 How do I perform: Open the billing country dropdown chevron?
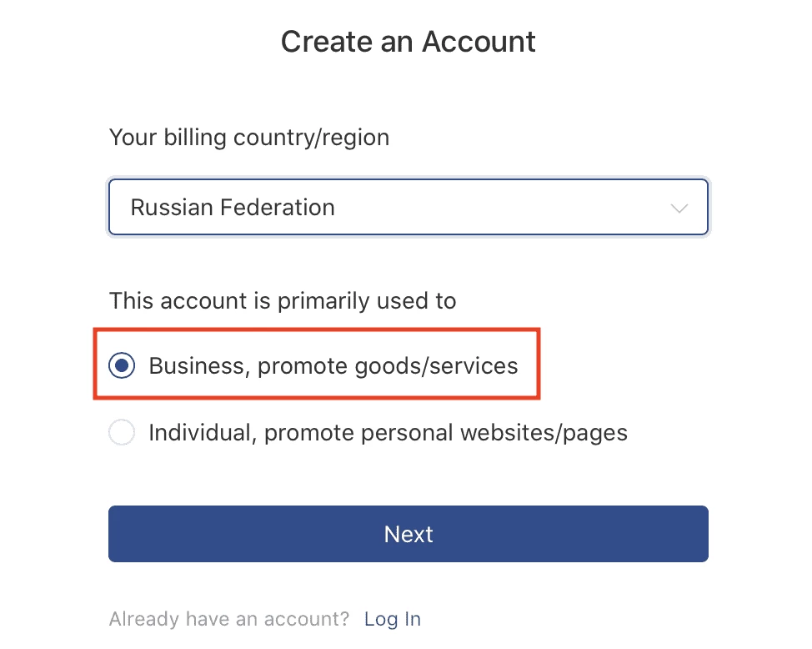tap(679, 209)
